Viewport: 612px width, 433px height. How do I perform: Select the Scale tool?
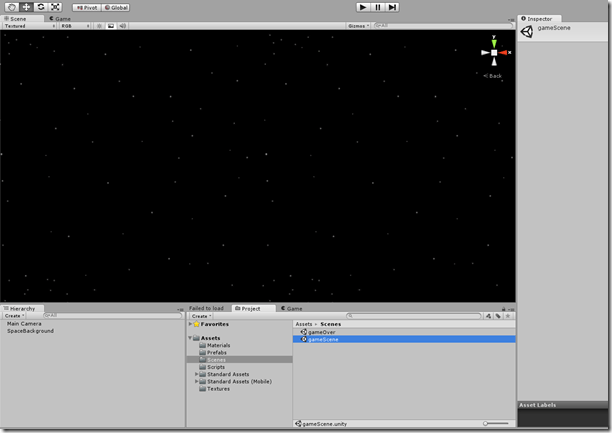point(55,7)
